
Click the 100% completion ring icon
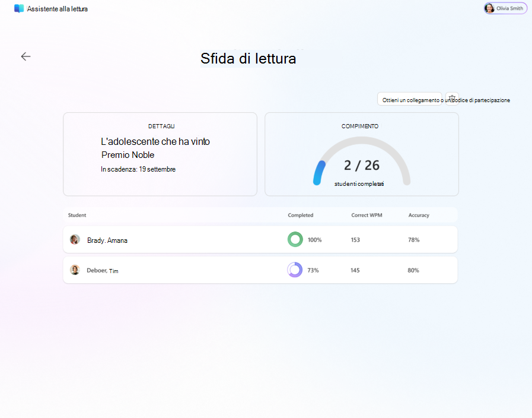[x=295, y=239]
